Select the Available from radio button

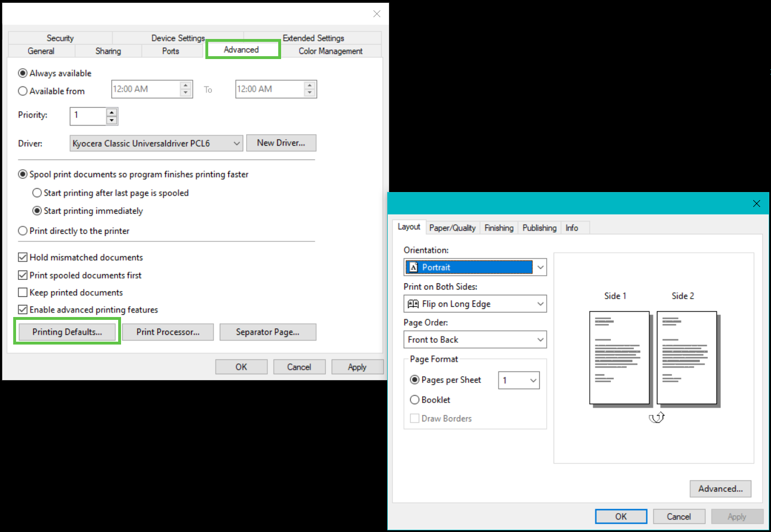(x=23, y=91)
